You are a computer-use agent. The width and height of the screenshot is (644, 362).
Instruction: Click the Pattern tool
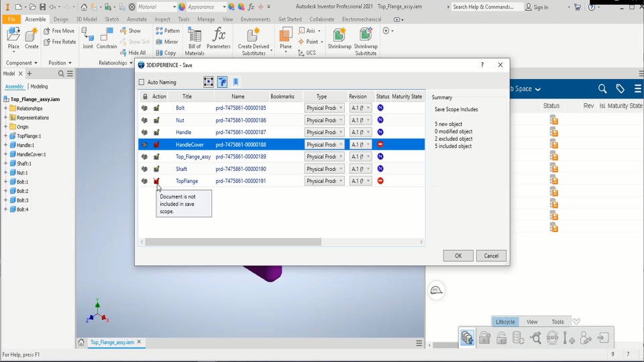click(x=168, y=31)
